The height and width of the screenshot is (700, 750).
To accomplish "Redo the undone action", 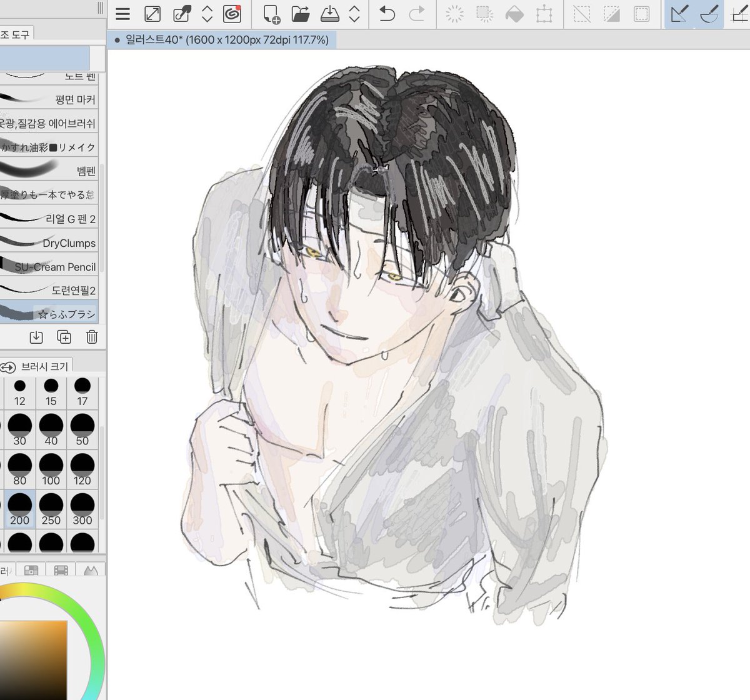I will coord(416,14).
